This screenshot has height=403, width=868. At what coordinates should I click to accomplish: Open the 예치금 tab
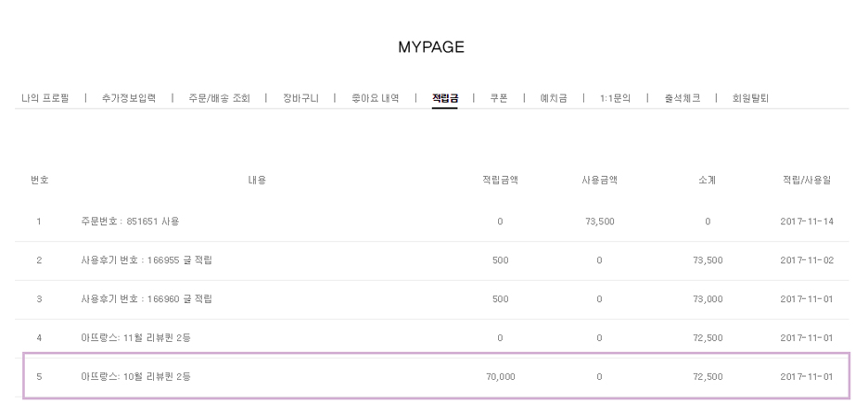point(554,98)
